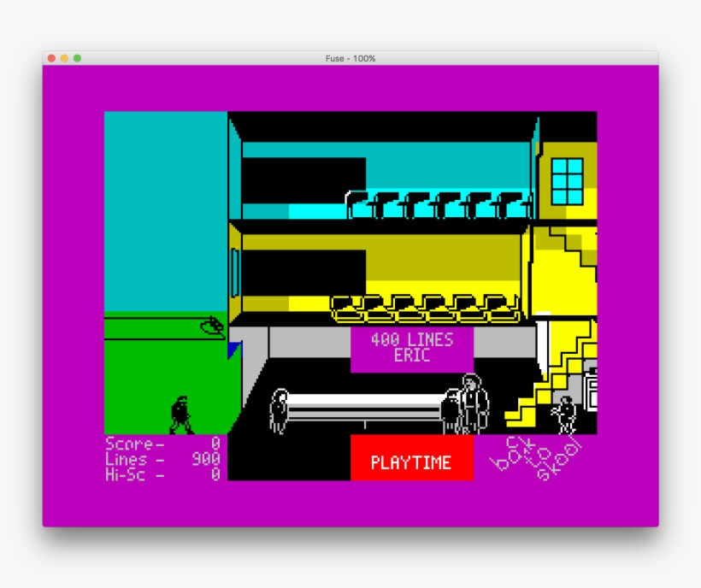The height and width of the screenshot is (588, 701).
Task: Click the 'Score -' label
Action: (x=135, y=444)
